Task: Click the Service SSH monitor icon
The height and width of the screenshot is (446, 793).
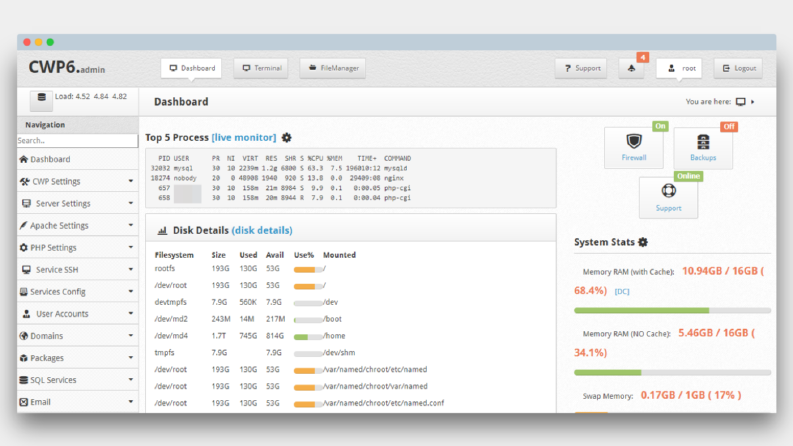Action: [26, 270]
